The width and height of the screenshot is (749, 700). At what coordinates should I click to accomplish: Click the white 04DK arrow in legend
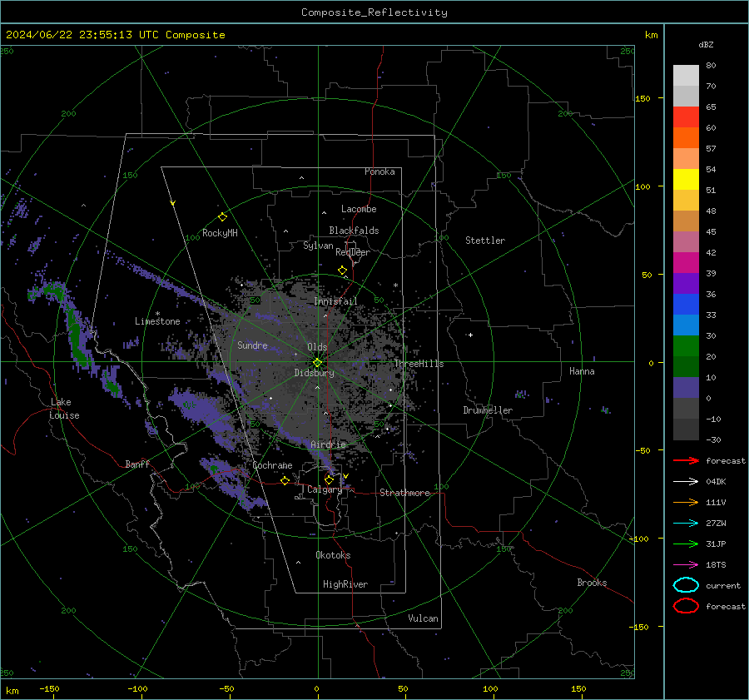pos(686,482)
